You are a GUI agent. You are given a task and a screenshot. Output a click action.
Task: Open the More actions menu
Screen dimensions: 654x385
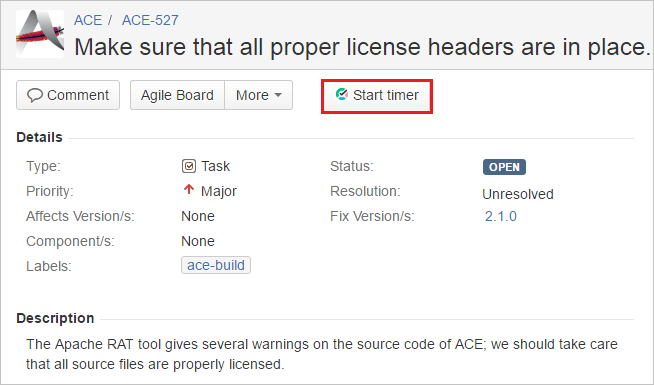[259, 95]
